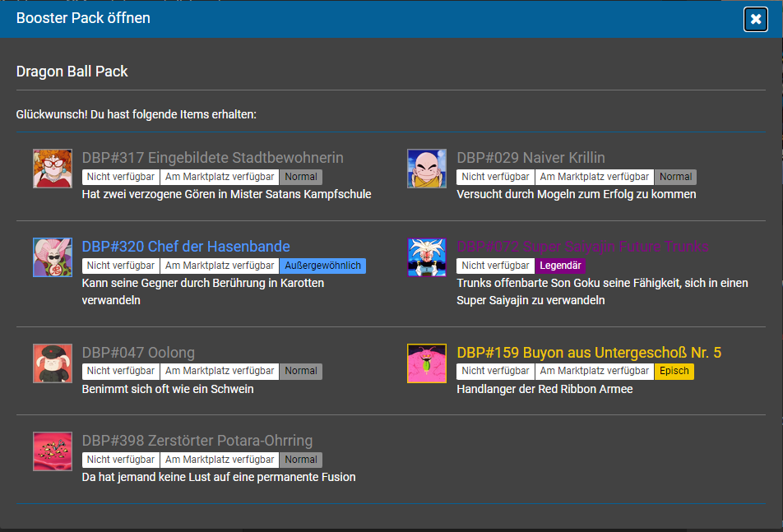This screenshot has height=532, width=783.
Task: Click Am Marktplatz verfügbar under Oolong
Action: 220,372
